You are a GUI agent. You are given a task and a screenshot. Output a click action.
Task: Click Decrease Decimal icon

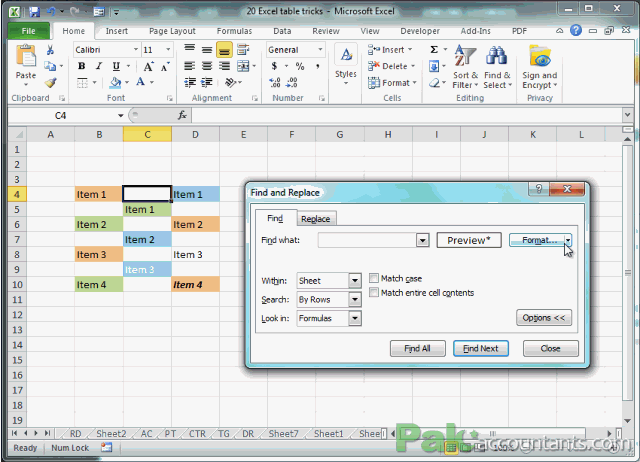point(291,82)
